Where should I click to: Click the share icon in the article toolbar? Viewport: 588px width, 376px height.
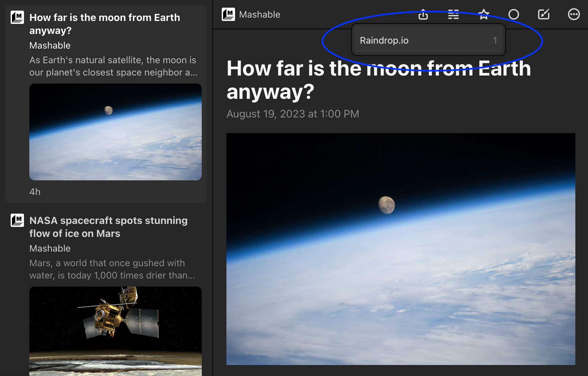pyautogui.click(x=423, y=15)
